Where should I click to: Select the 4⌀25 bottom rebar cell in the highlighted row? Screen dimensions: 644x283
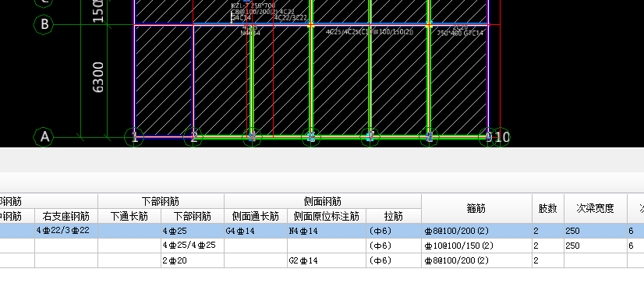coord(193,231)
